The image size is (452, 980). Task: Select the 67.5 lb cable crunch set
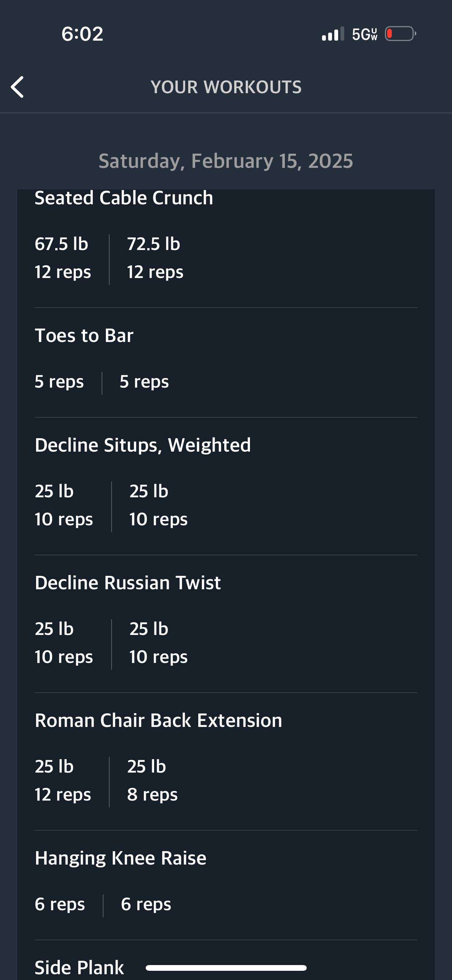pyautogui.click(x=63, y=258)
